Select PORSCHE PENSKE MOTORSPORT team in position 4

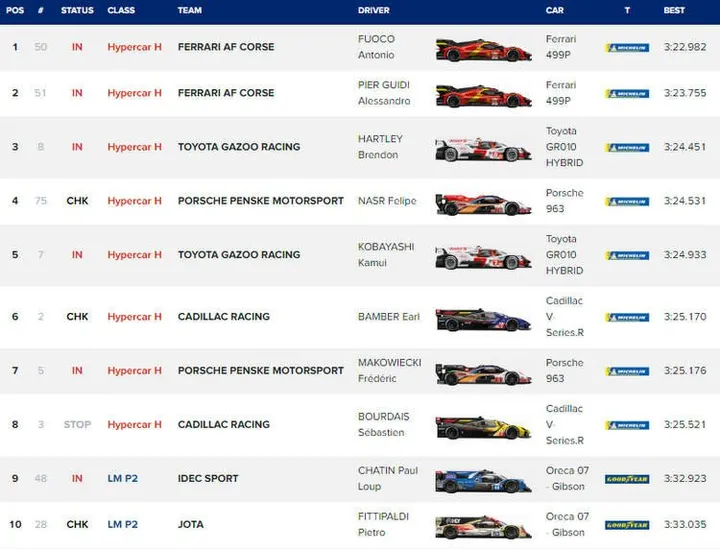(x=261, y=201)
